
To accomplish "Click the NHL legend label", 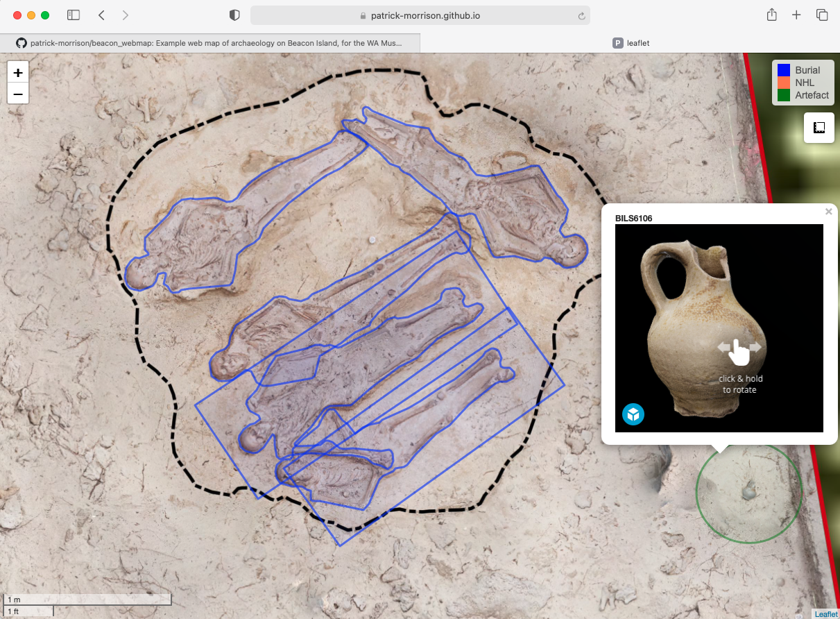I will click(805, 83).
